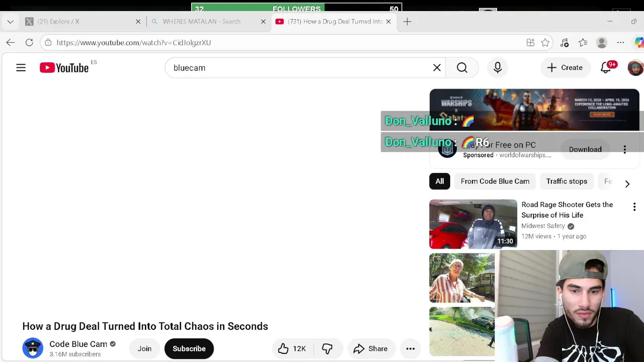Open browser profile icon
The image size is (644, 362).
(602, 43)
